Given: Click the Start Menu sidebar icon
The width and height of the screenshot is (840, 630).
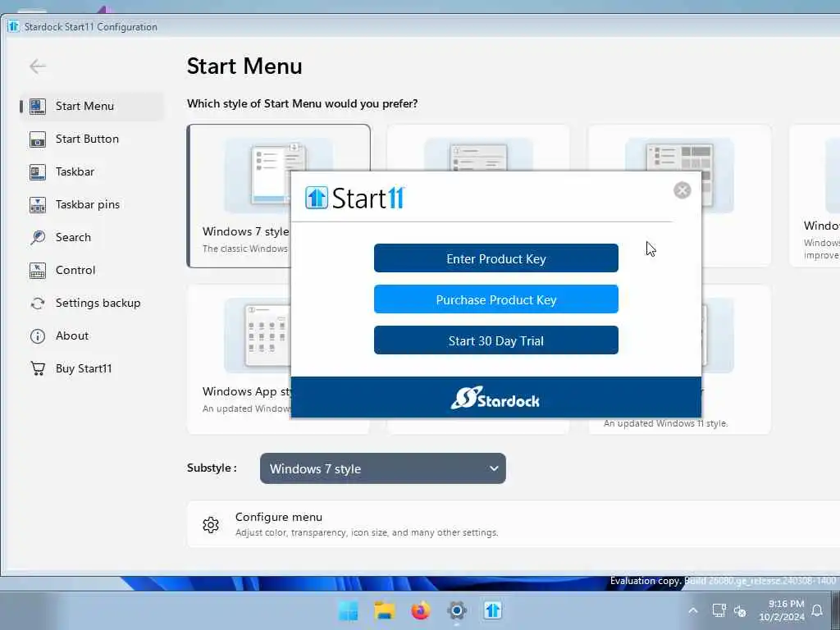Looking at the screenshot, I should pos(38,106).
